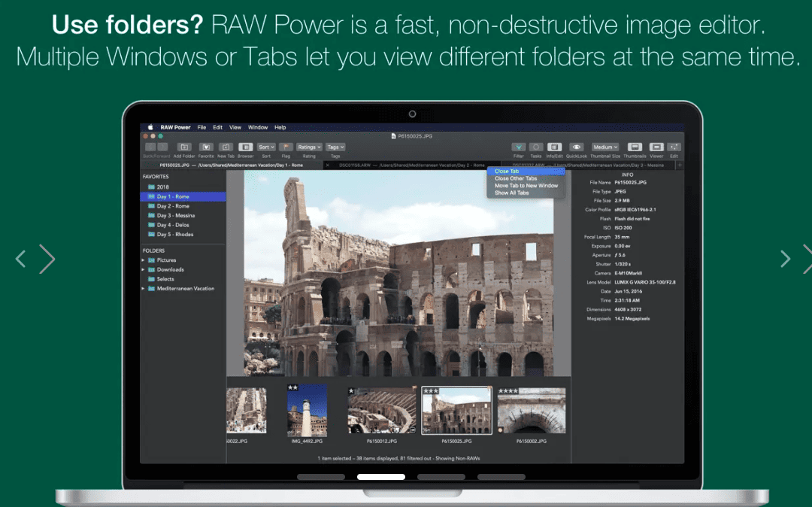Open the Apple menu

pos(150,127)
